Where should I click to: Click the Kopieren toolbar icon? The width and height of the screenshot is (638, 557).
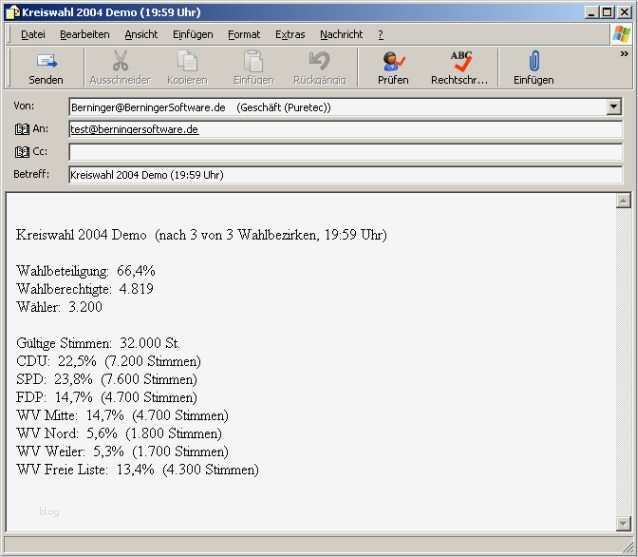187,60
